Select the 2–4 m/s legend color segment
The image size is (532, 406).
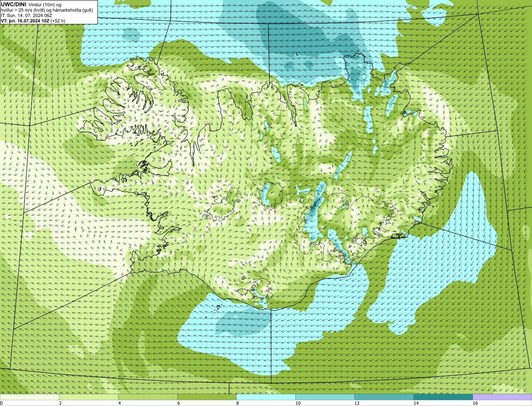[x=89, y=397]
